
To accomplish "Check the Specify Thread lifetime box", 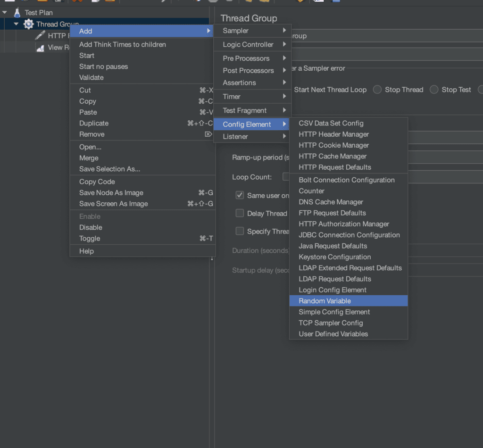I will pos(240,231).
